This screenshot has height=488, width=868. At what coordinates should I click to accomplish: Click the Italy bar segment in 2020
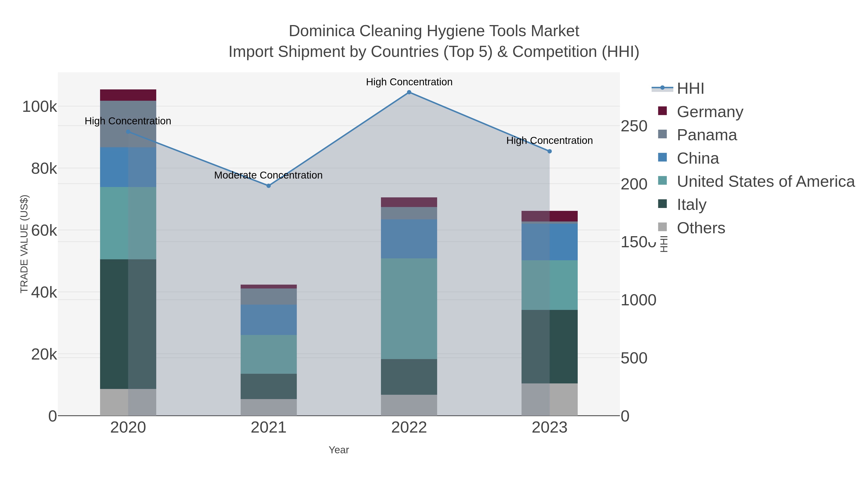pyautogui.click(x=128, y=324)
